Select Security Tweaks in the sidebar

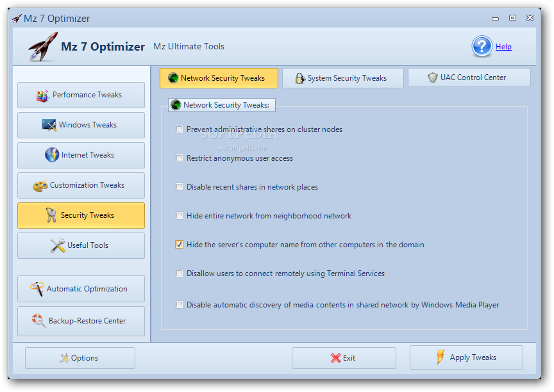click(81, 215)
